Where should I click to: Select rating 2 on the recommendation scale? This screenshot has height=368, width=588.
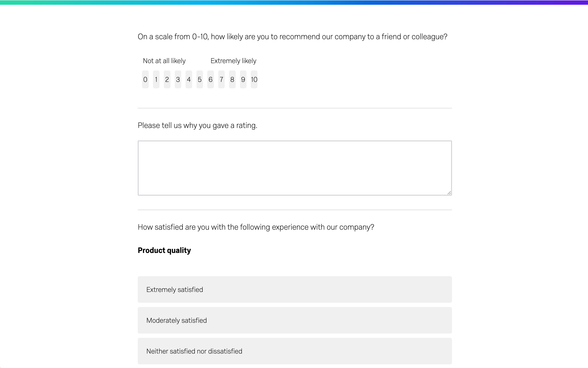[x=167, y=79]
